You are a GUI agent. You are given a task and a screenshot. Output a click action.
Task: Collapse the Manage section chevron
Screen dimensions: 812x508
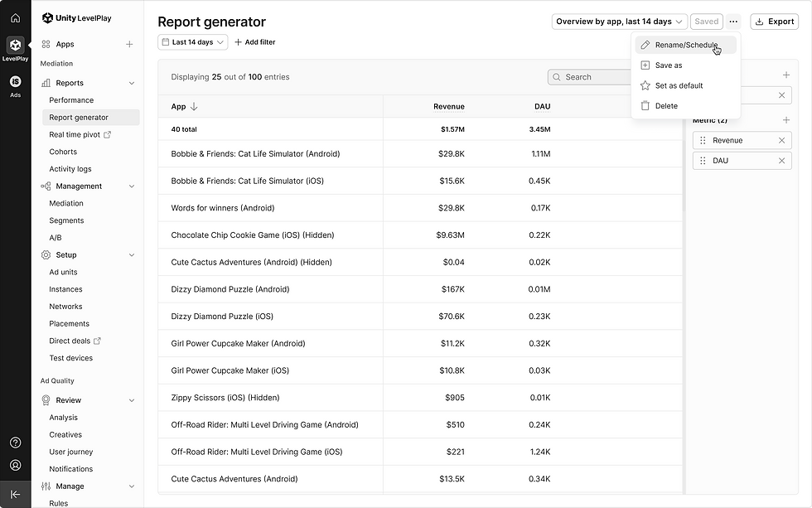132,486
